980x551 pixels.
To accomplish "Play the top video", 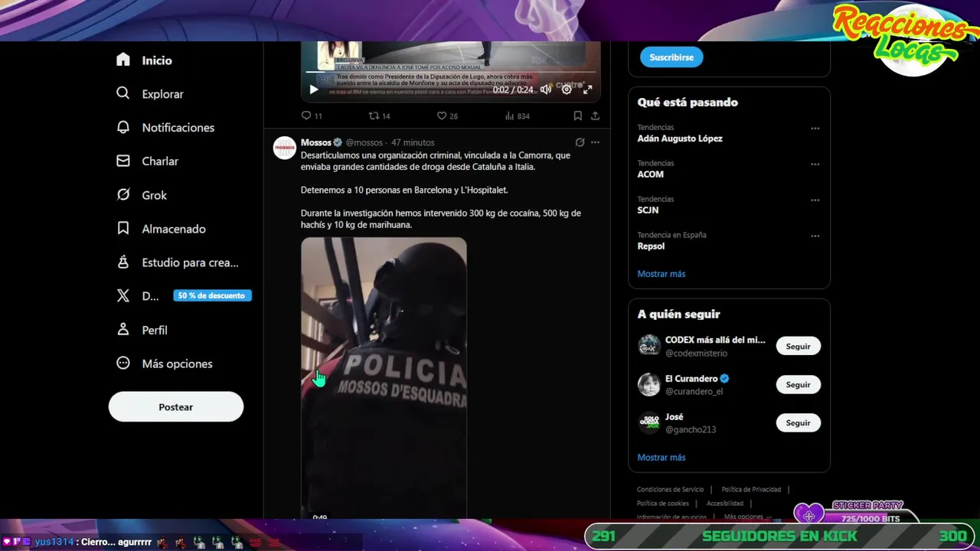I will 314,90.
